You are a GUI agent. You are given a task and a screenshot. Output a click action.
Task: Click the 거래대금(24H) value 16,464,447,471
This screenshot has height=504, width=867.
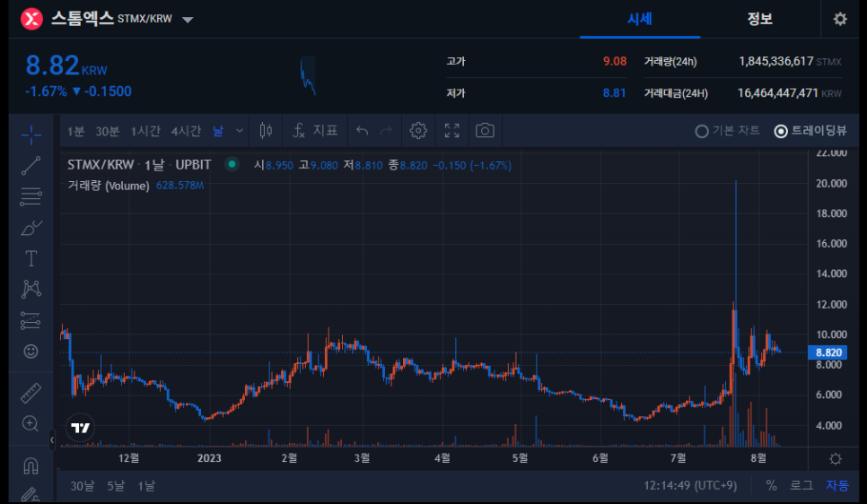tap(778, 93)
